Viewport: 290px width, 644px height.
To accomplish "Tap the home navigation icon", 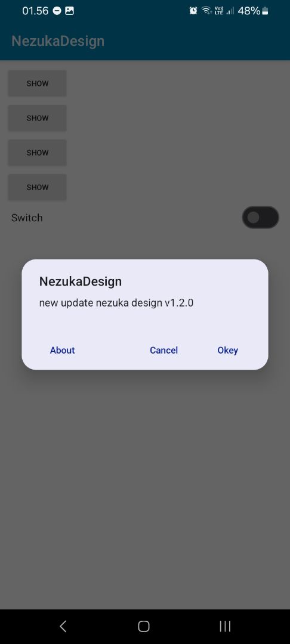I will (144, 626).
